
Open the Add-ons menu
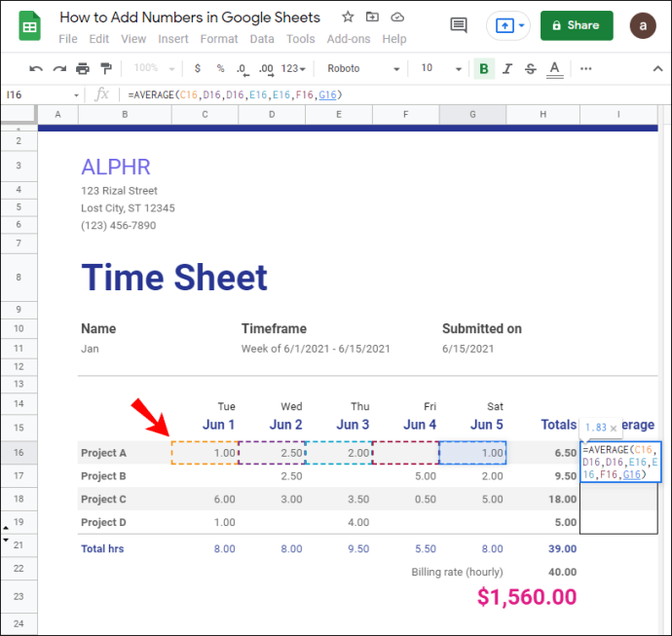coord(349,39)
